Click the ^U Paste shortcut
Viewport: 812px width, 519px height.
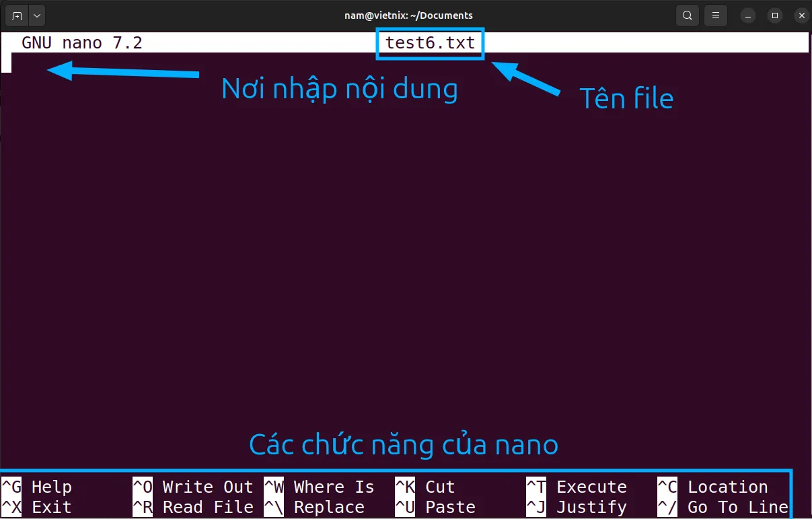pyautogui.click(x=435, y=507)
